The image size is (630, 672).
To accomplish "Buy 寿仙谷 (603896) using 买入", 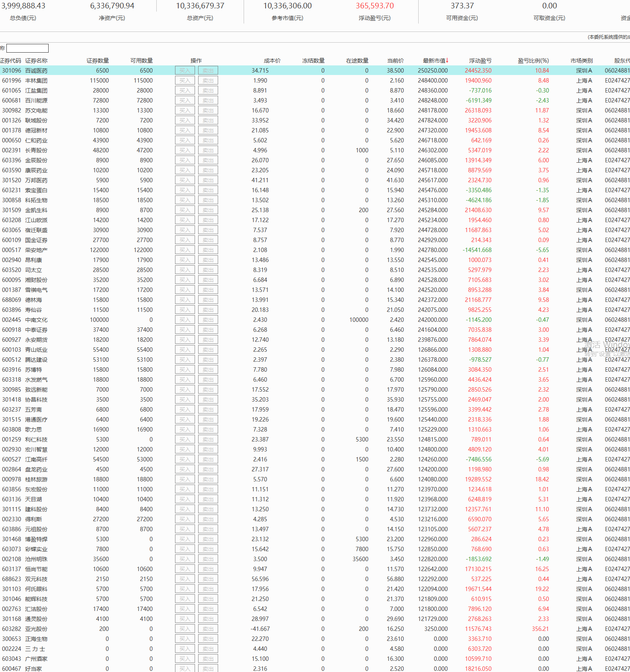I will pyautogui.click(x=185, y=310).
